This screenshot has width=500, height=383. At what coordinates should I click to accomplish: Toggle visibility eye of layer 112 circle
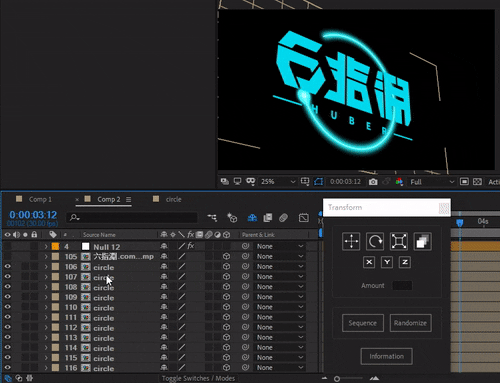tap(7, 327)
